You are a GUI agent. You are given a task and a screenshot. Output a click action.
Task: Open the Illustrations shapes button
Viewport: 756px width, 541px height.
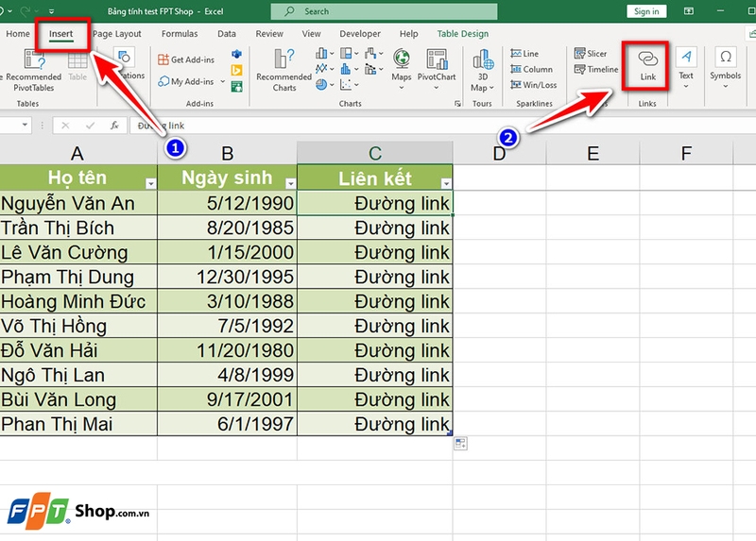click(125, 59)
